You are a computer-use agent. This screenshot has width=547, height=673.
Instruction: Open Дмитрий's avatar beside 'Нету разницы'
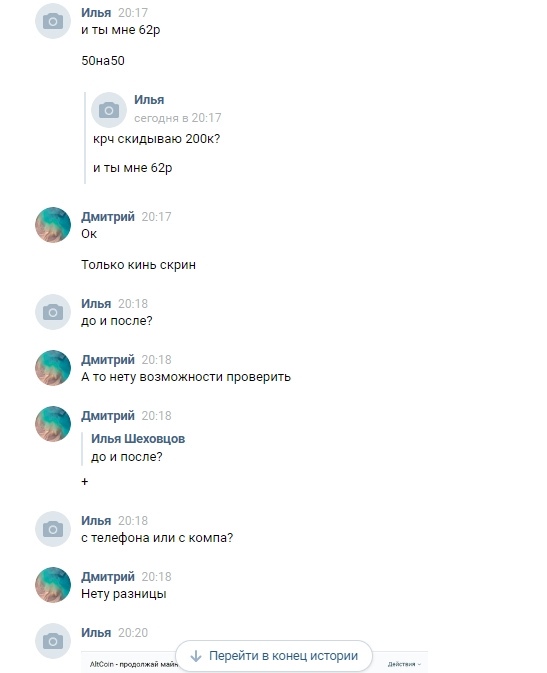click(53, 585)
